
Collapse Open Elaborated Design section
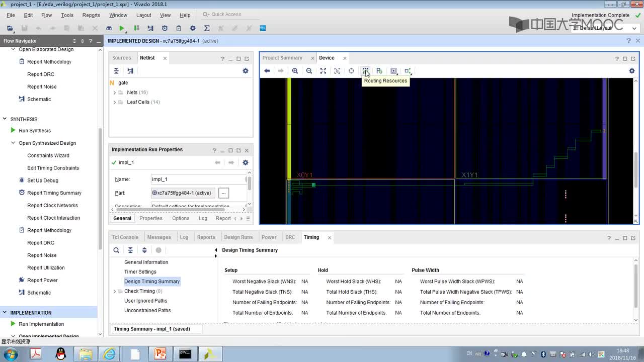[14, 49]
